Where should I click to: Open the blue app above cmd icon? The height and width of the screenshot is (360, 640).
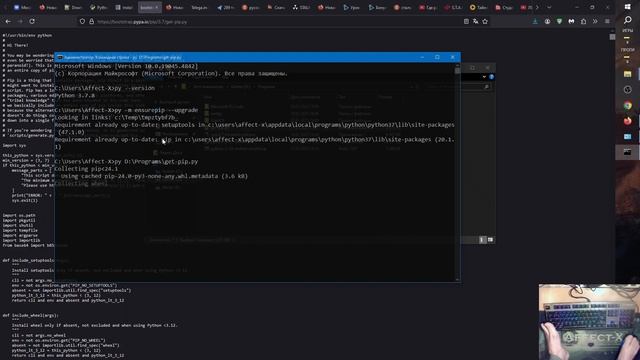click(x=628, y=136)
